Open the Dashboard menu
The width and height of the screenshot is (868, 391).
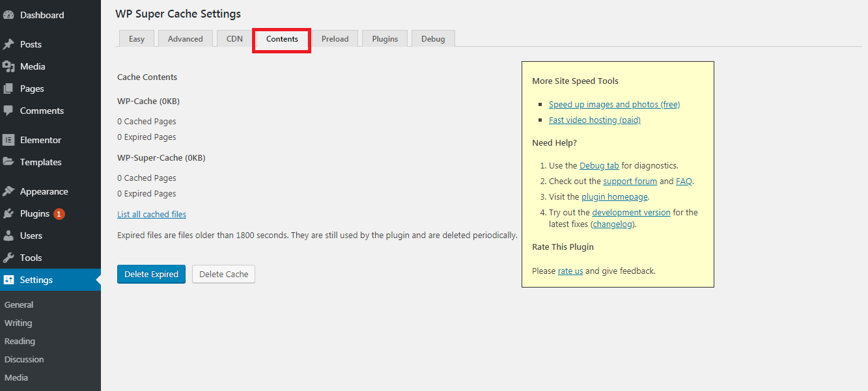(50, 15)
